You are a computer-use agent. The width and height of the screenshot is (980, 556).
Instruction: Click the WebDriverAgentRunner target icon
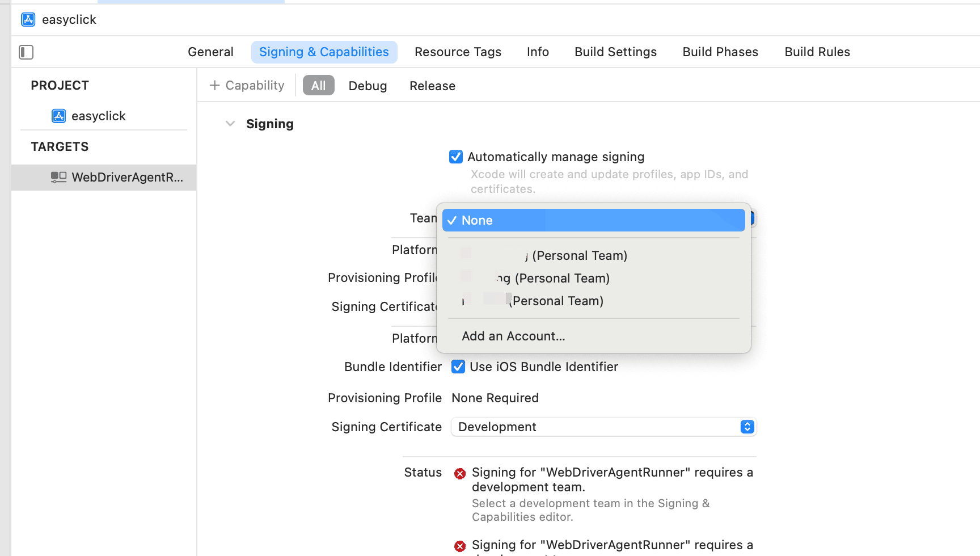pos(58,177)
